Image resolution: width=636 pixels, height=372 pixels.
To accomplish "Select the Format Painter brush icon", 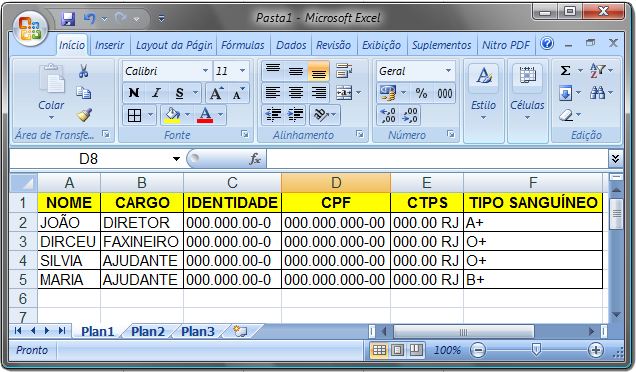I will tap(84, 115).
